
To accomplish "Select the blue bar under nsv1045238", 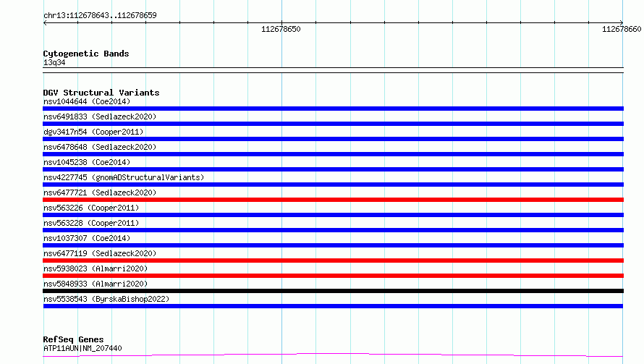I will (333, 169).
